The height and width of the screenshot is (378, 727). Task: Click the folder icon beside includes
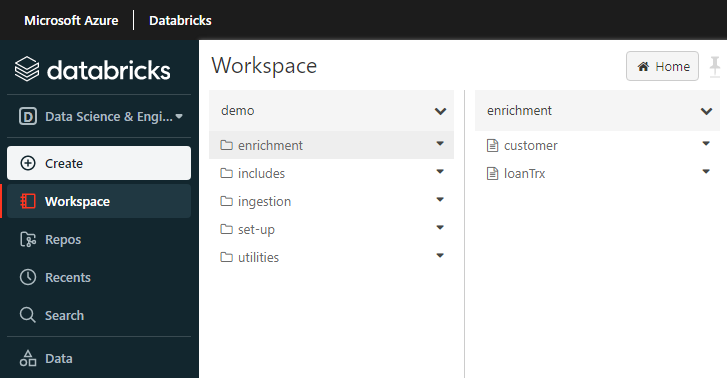tap(226, 173)
